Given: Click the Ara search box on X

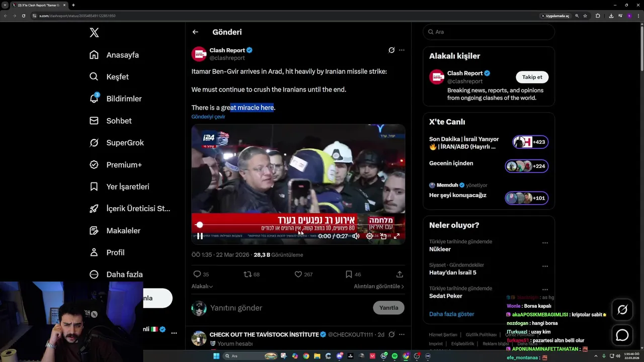Looking at the screenshot, I should [x=489, y=32].
